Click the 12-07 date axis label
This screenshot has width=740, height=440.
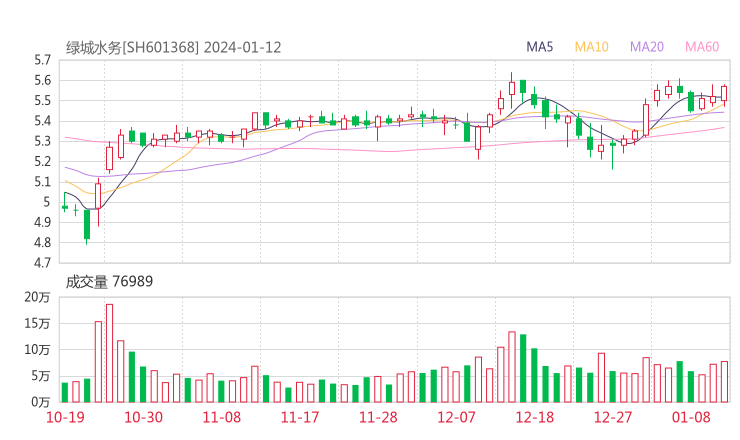[456, 417]
